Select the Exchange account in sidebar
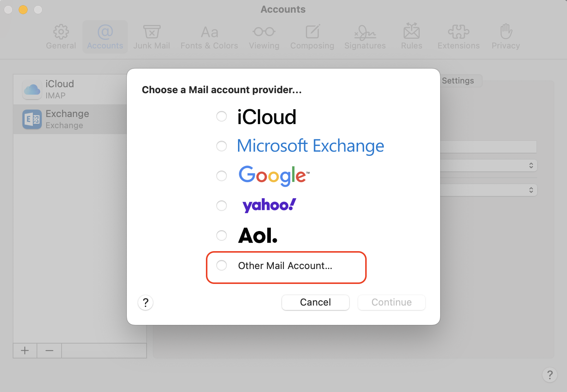567x392 pixels. (70, 119)
